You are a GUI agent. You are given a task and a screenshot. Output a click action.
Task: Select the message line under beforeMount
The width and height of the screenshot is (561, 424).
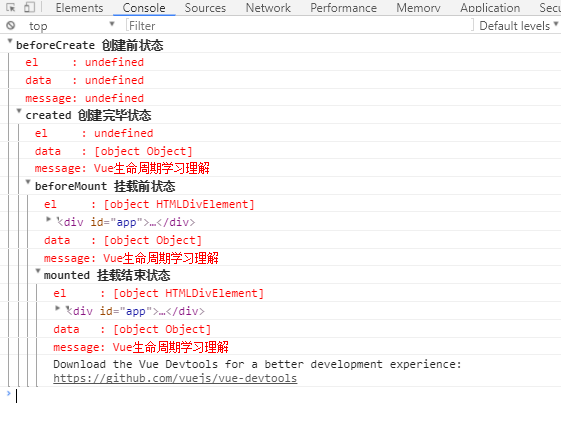pos(131,258)
